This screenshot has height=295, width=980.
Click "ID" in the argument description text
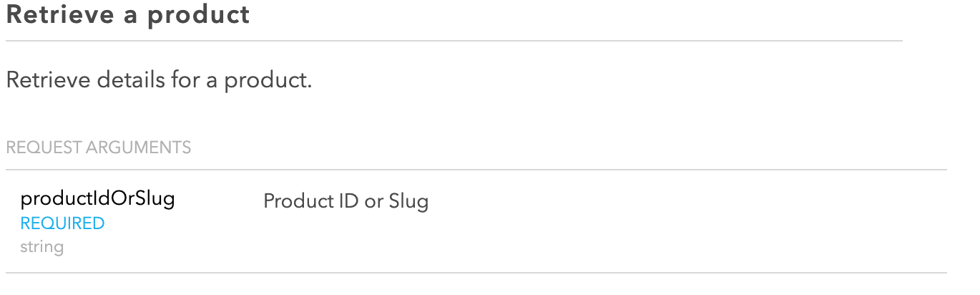(x=348, y=201)
